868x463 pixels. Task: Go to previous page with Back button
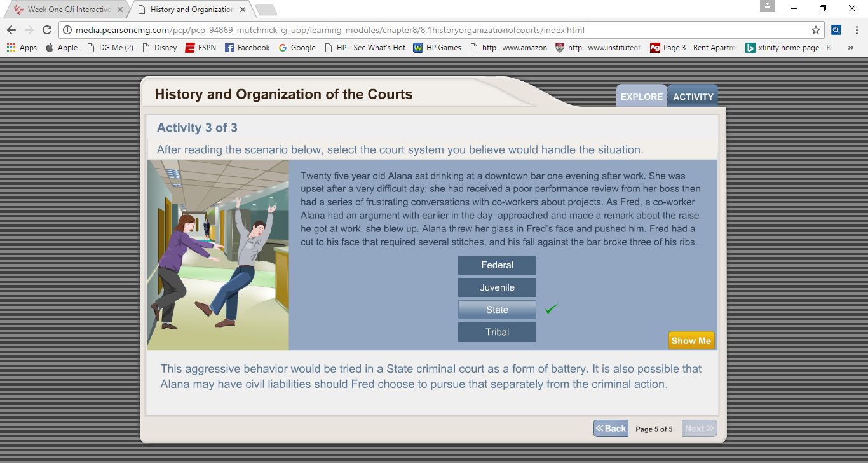click(611, 429)
